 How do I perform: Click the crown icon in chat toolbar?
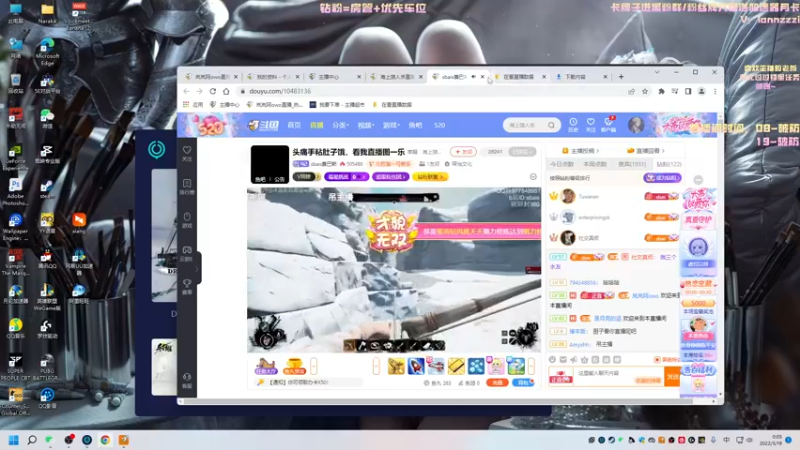[x=585, y=360]
